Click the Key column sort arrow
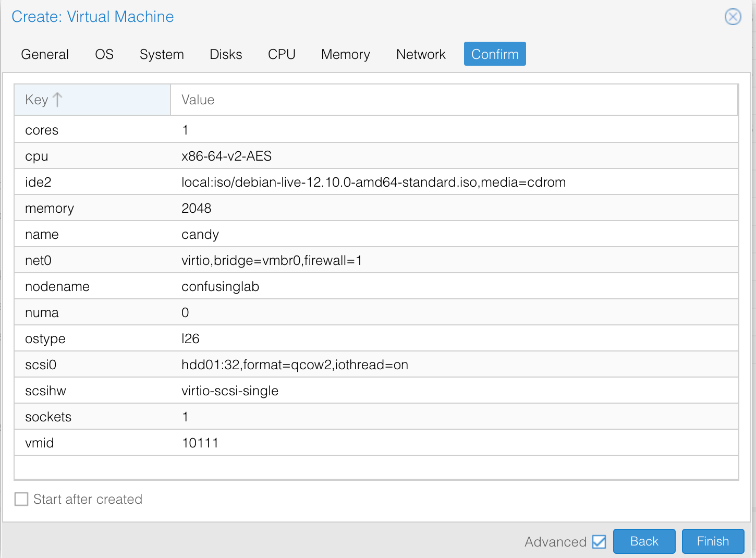The width and height of the screenshot is (756, 558). coord(57,100)
